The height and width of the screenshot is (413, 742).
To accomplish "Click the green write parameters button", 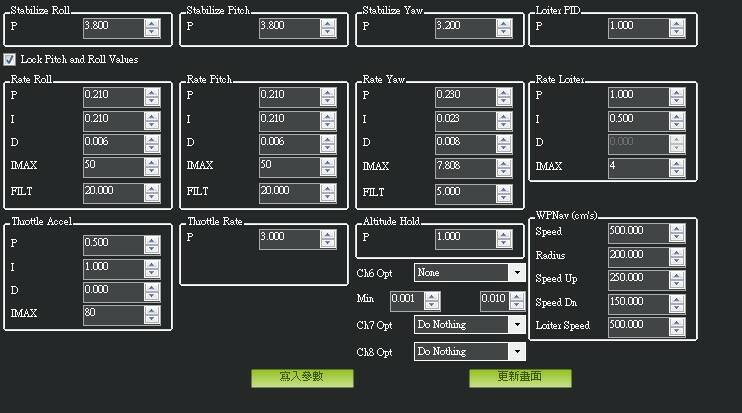I will (x=301, y=377).
